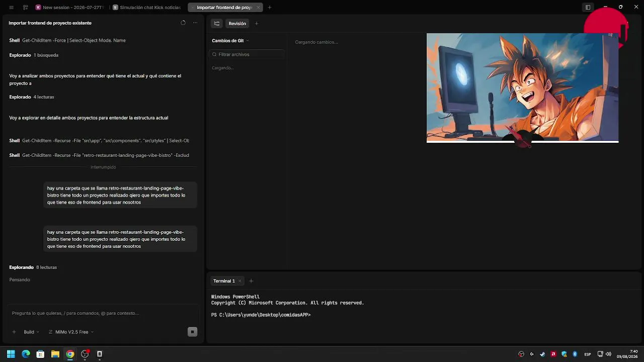Expand the Cambios de Git dropdown

[230, 41]
